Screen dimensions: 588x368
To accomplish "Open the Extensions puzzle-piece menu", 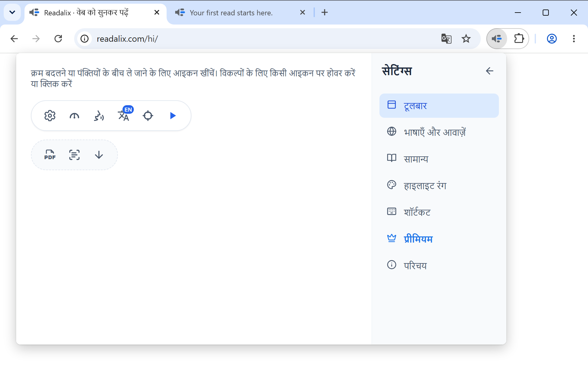I will 519,39.
